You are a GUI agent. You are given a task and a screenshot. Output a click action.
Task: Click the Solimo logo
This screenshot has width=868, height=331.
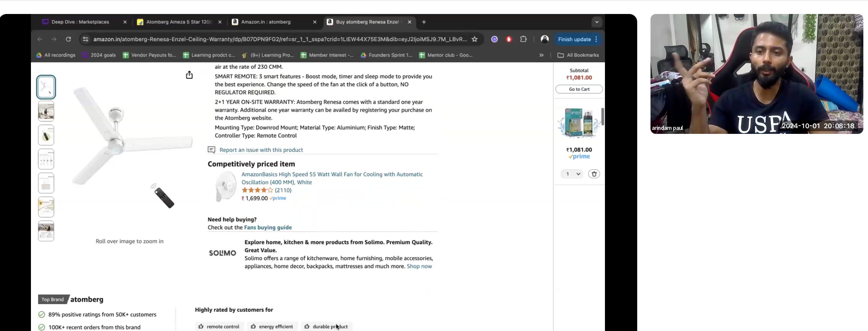pyautogui.click(x=222, y=253)
